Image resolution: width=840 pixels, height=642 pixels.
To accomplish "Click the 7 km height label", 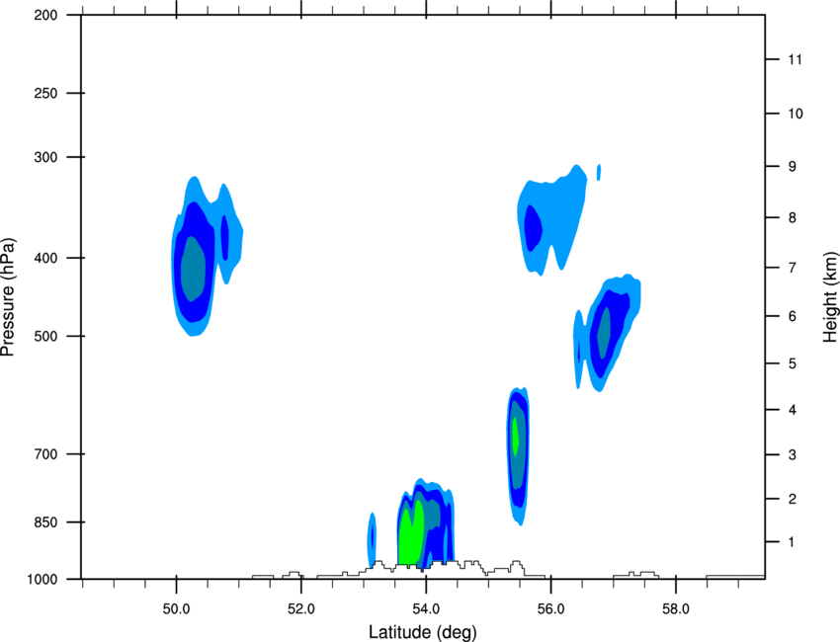I will pyautogui.click(x=792, y=268).
